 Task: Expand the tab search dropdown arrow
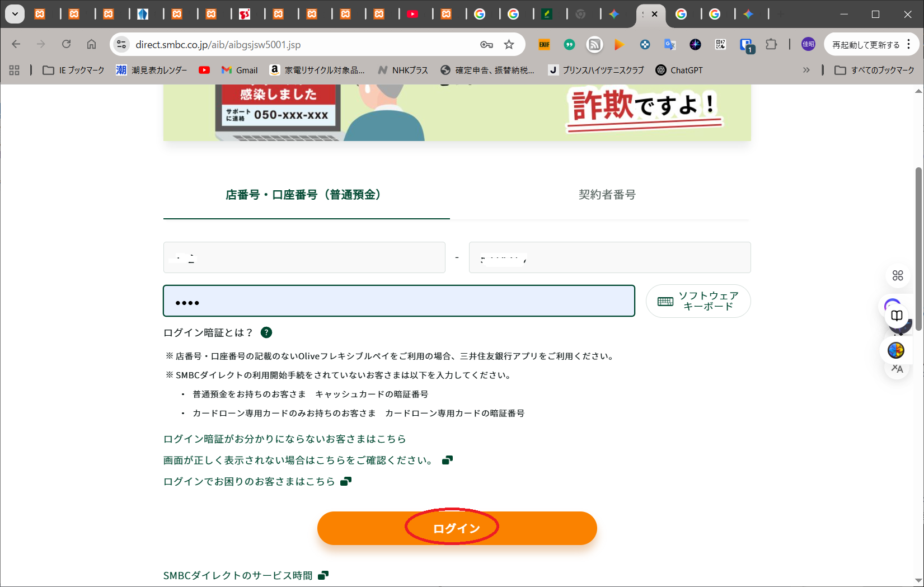point(15,14)
